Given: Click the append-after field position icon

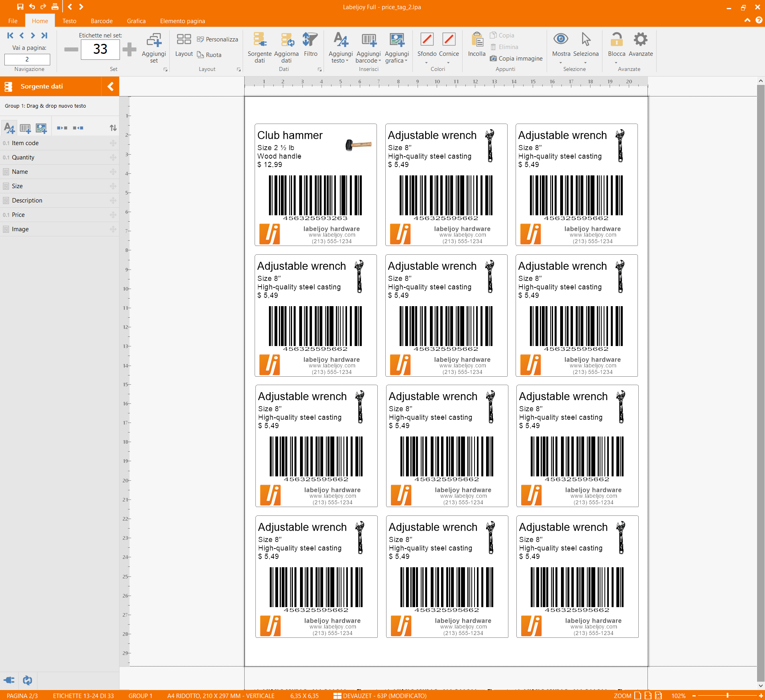Looking at the screenshot, I should pos(62,128).
